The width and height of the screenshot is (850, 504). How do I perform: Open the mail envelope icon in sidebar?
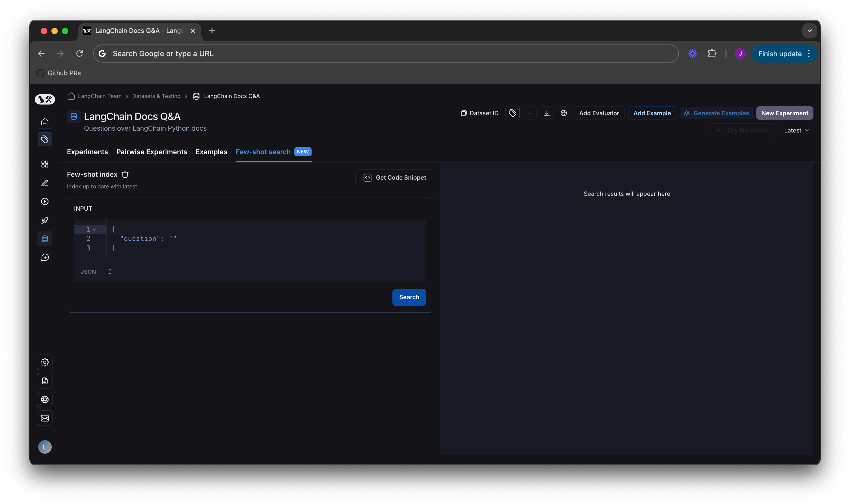click(x=45, y=418)
